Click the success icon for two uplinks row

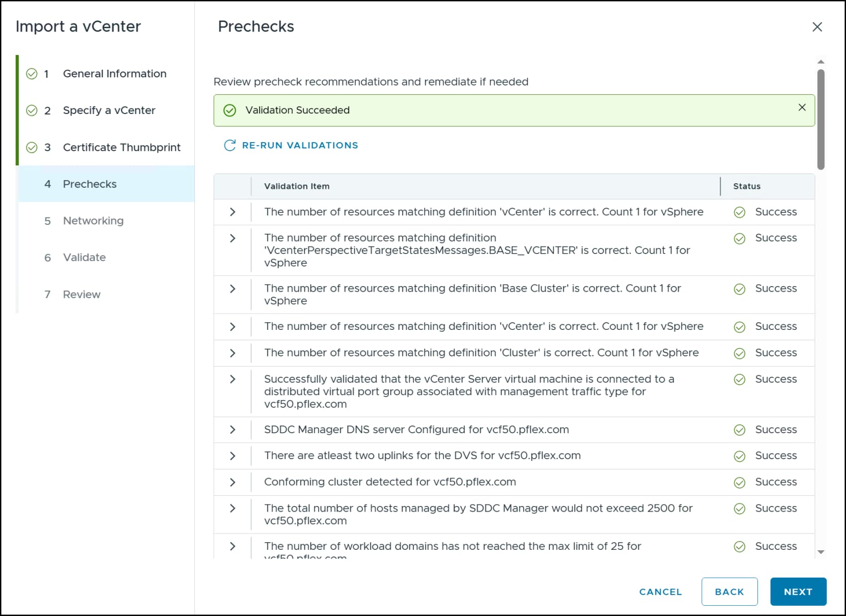[740, 456]
